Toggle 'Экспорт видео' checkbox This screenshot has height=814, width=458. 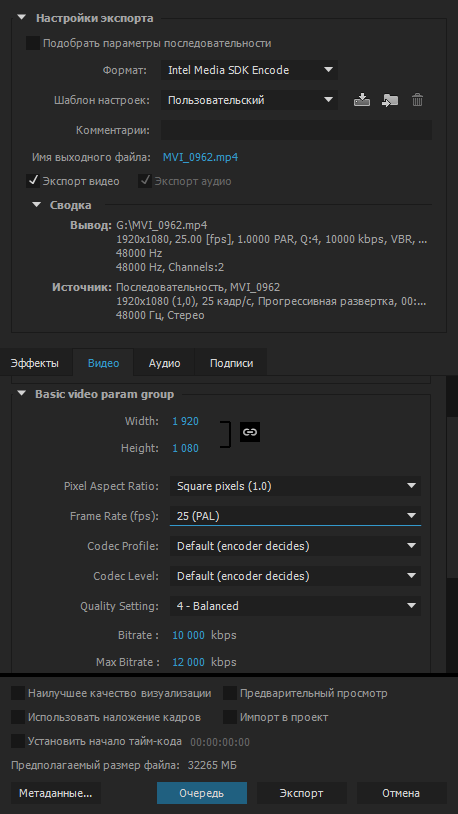point(33,181)
